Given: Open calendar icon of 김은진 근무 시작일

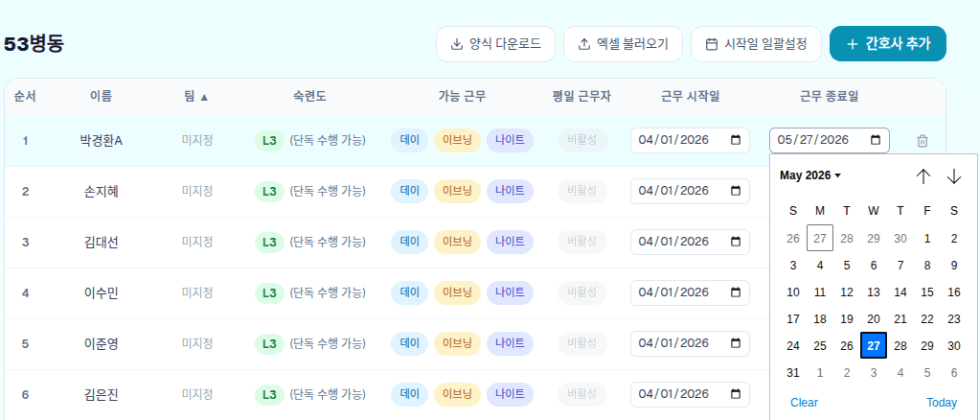Looking at the screenshot, I should (736, 394).
